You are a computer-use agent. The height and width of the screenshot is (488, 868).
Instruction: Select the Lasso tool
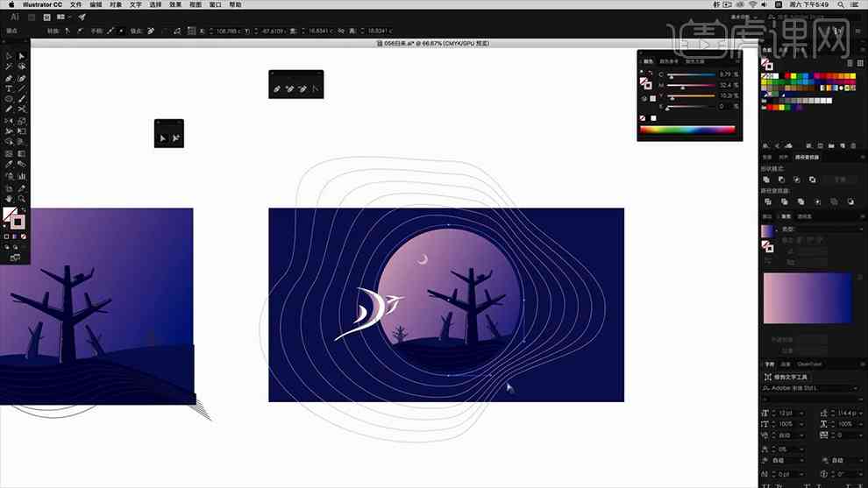pyautogui.click(x=22, y=67)
